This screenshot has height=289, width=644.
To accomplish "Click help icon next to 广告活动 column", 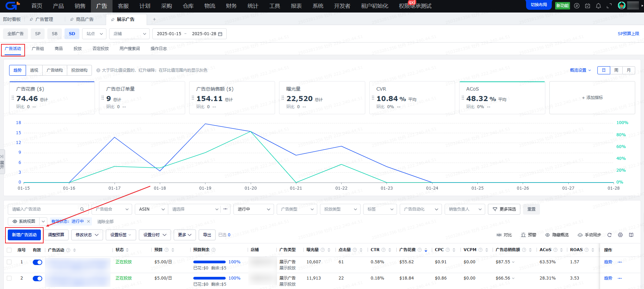I will [68, 250].
